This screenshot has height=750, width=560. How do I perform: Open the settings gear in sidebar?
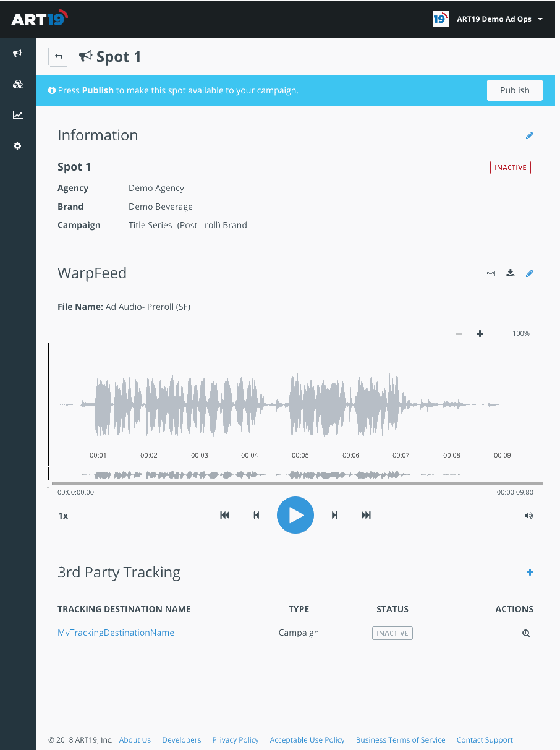click(x=17, y=146)
